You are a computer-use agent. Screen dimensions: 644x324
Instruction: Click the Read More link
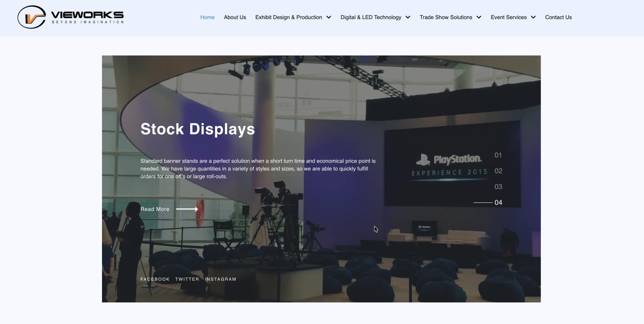155,209
